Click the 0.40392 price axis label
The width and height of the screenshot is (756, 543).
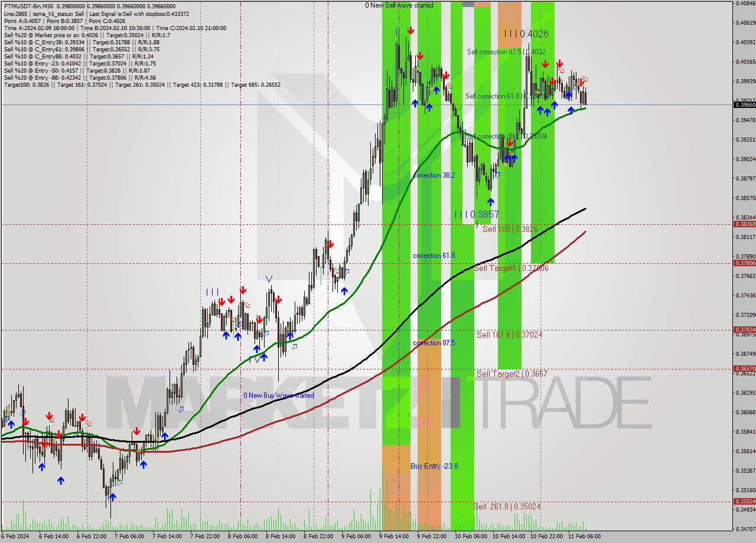(x=745, y=42)
